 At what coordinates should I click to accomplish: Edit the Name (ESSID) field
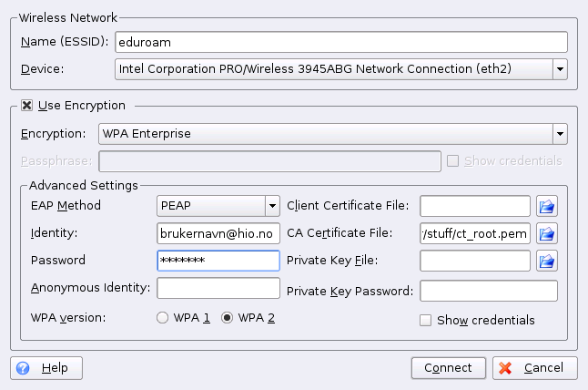pyautogui.click(x=341, y=42)
